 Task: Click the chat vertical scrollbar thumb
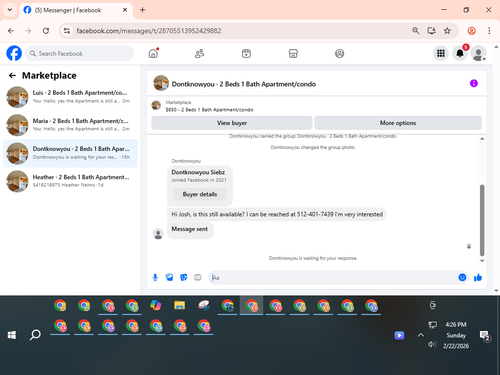point(482,220)
